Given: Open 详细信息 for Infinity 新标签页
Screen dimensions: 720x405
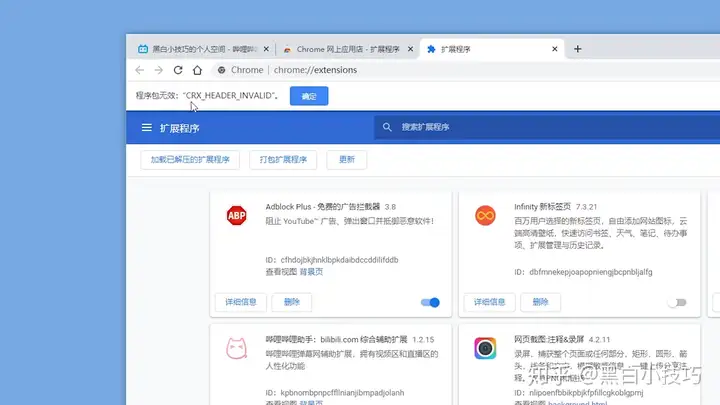Looking at the screenshot, I should 489,302.
